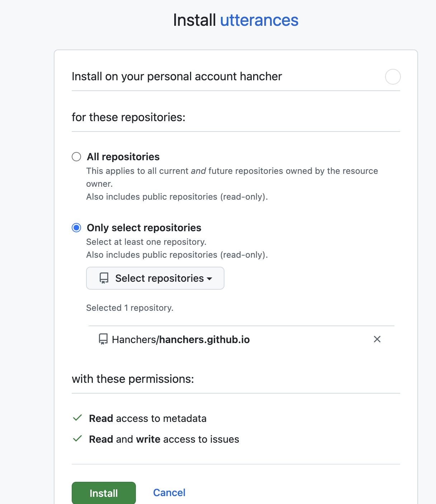Click the 'Selected 1 repository.' status text
Screen dimensions: 436x504
coord(130,308)
